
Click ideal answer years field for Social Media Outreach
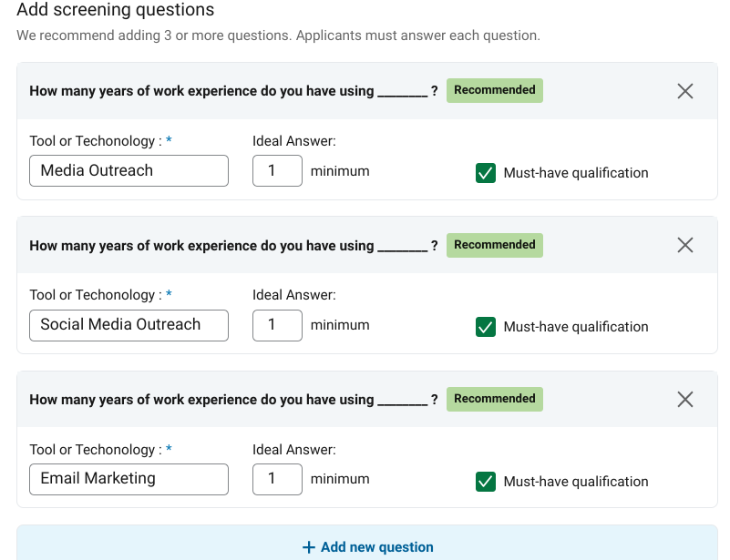coord(277,325)
